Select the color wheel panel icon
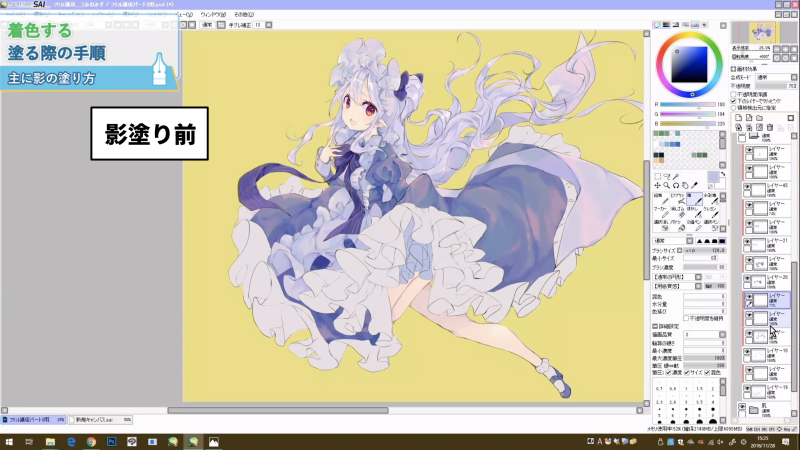Viewport: 800px width, 450px height. coord(657,25)
